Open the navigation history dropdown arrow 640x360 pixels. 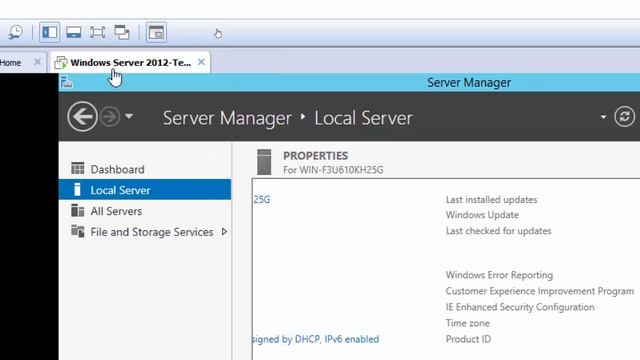(129, 116)
